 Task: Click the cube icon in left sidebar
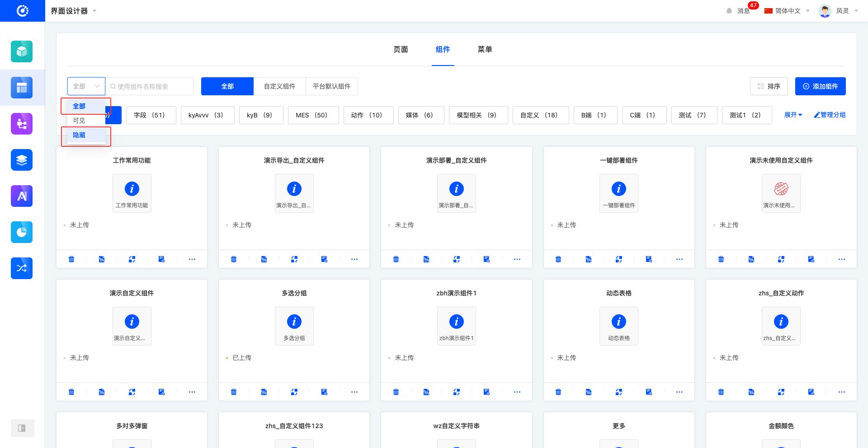(22, 51)
